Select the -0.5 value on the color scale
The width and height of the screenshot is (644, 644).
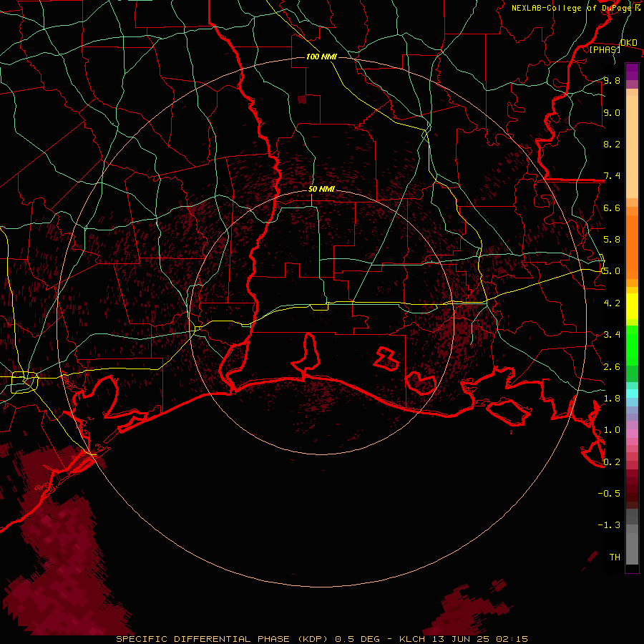(x=609, y=494)
